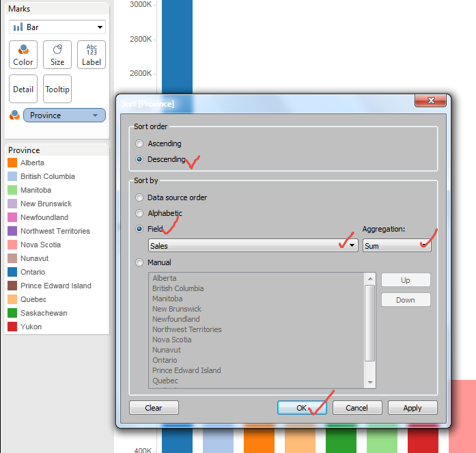Choose Manual sorting option
The width and height of the screenshot is (476, 453).
tap(139, 262)
